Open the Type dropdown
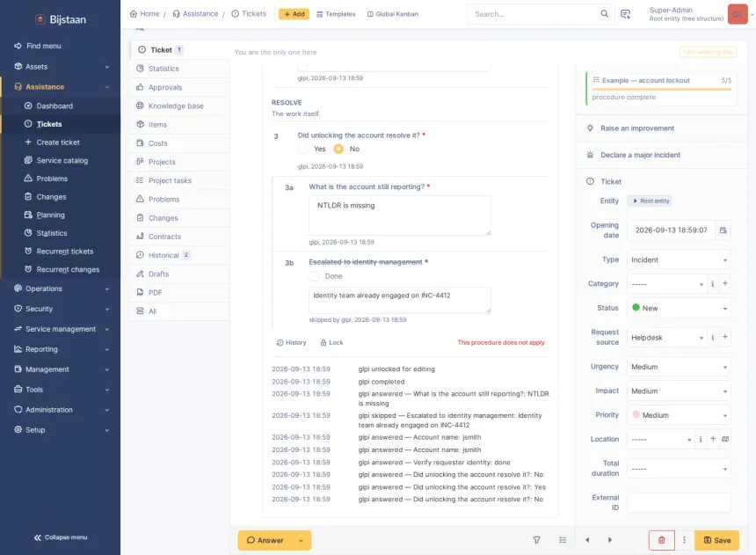This screenshot has height=555, width=756. click(679, 259)
